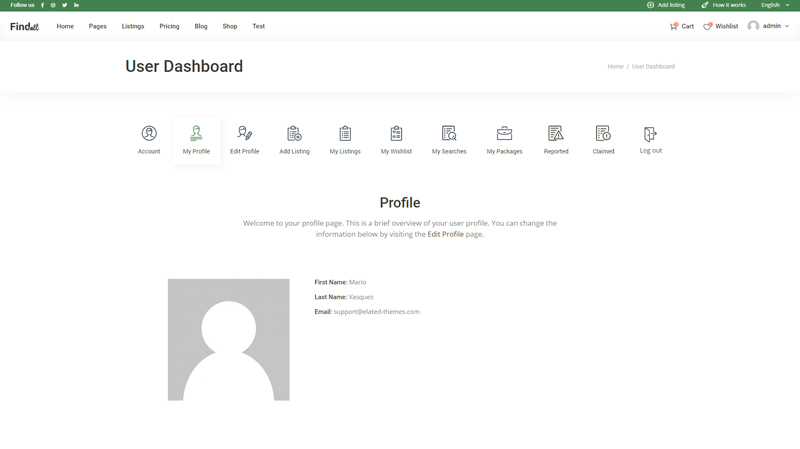Image resolution: width=800 pixels, height=449 pixels.
Task: View Reported listings icon
Action: pyautogui.click(x=556, y=134)
